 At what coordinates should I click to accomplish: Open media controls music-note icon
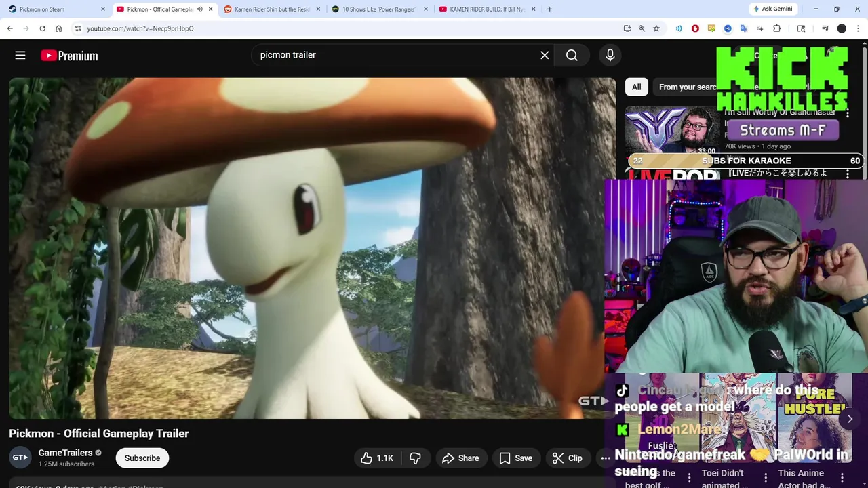click(825, 28)
